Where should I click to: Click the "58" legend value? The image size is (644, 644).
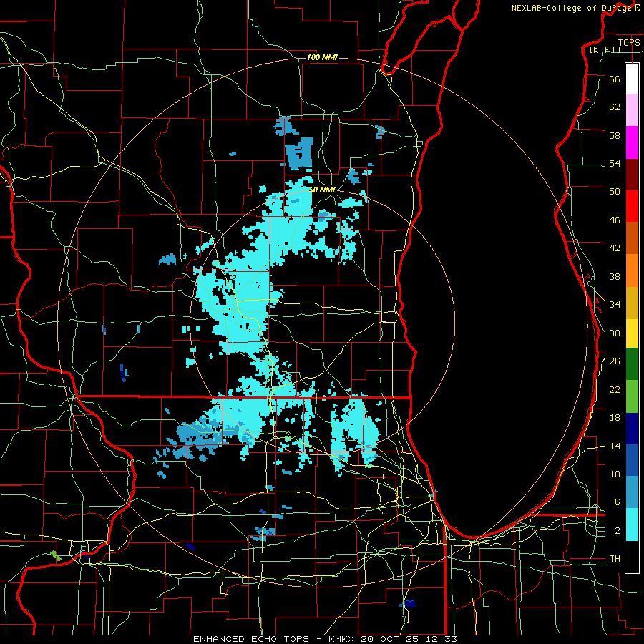[615, 135]
